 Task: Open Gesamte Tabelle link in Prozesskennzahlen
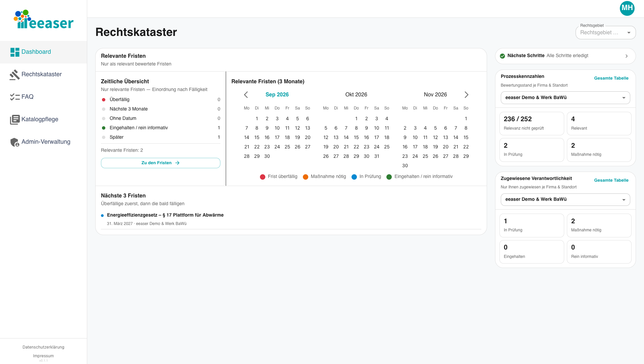click(x=611, y=78)
